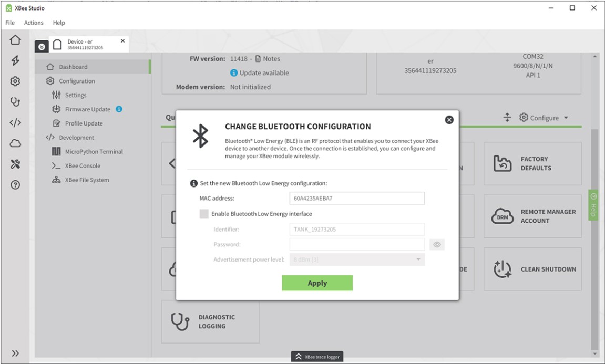Close the Bluetooth configuration dialog
The image size is (605, 364).
coord(449,120)
